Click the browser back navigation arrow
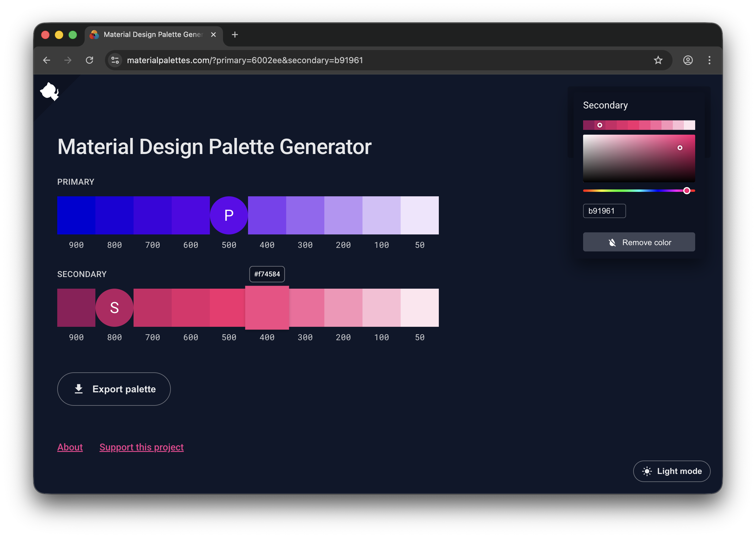This screenshot has width=756, height=538. [x=47, y=60]
